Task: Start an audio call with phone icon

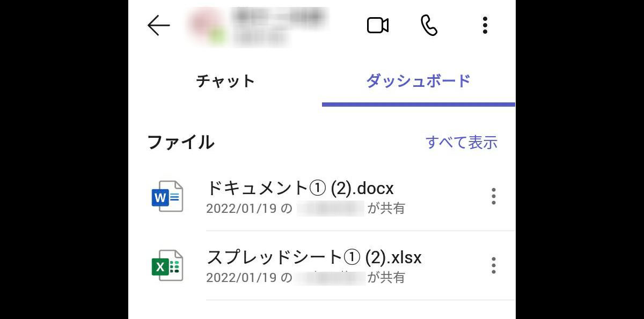Action: 429,25
